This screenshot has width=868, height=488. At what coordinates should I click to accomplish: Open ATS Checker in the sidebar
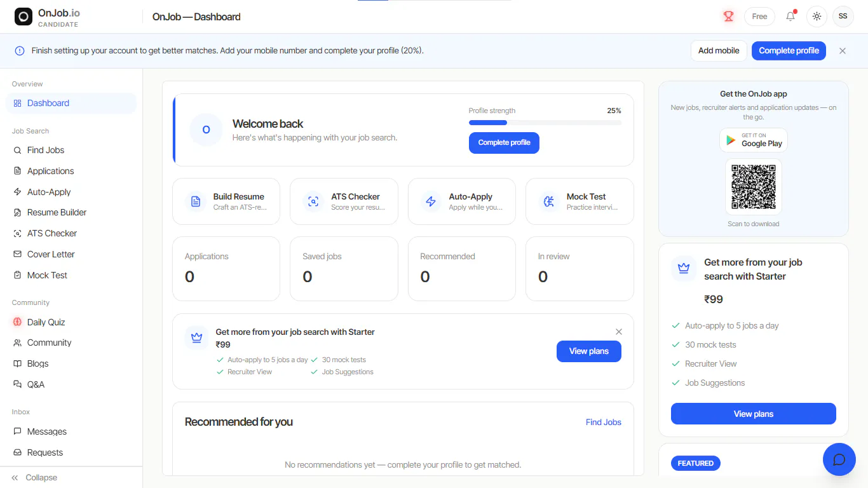71,233
